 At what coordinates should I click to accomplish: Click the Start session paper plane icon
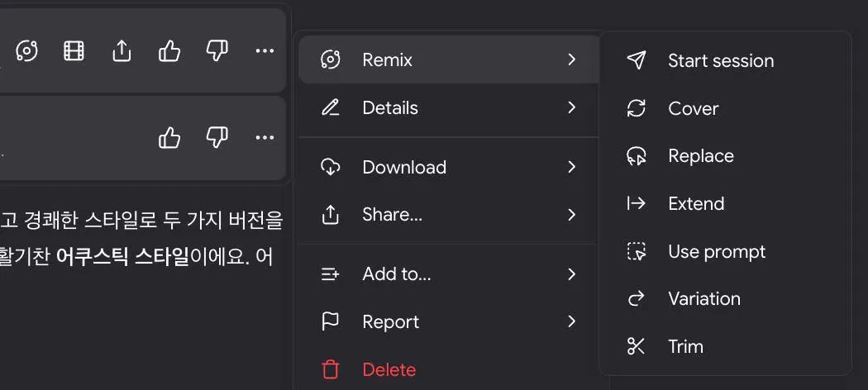pyautogui.click(x=636, y=60)
